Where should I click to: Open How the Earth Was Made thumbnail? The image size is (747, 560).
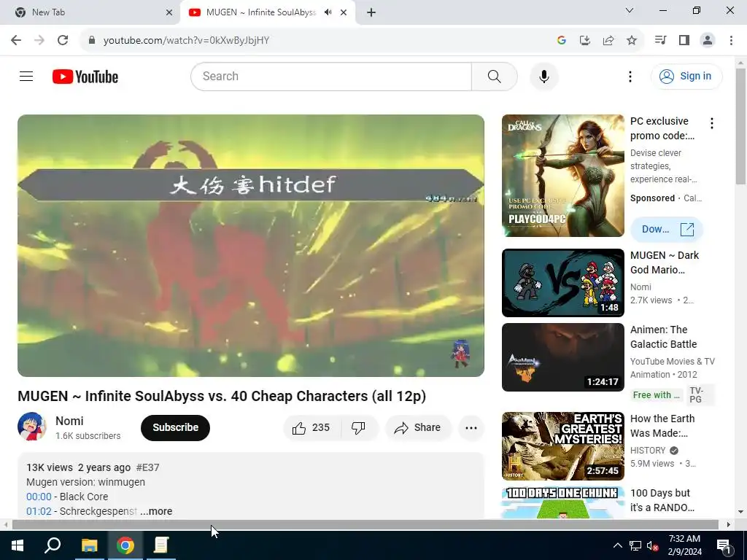[x=562, y=446]
